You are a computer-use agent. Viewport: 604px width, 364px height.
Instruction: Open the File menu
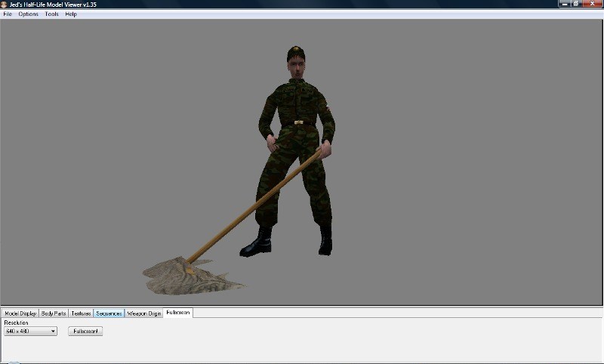click(x=8, y=14)
